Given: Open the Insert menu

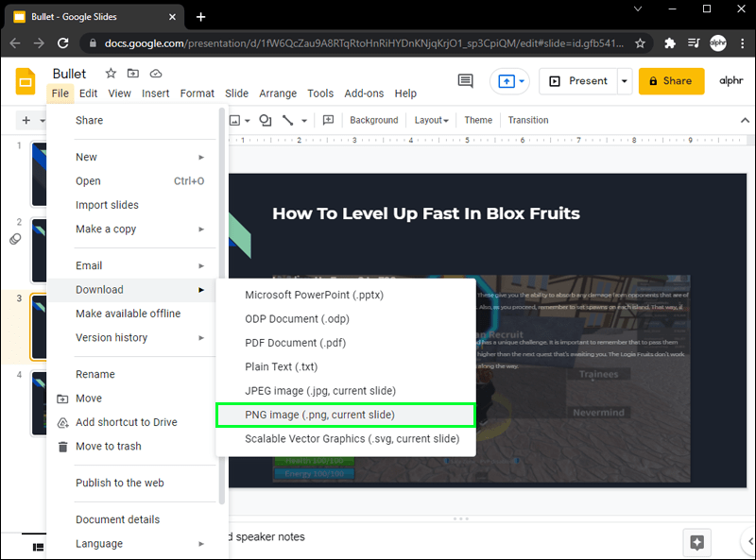Looking at the screenshot, I should [x=155, y=93].
